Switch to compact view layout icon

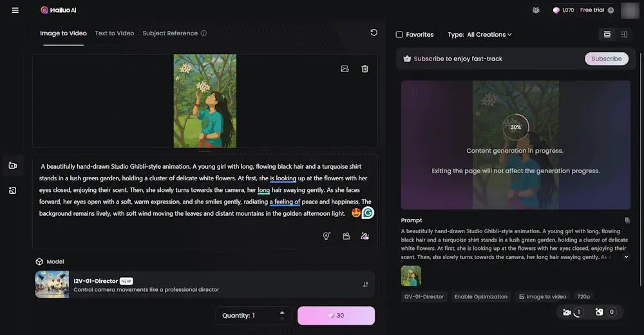tap(624, 35)
